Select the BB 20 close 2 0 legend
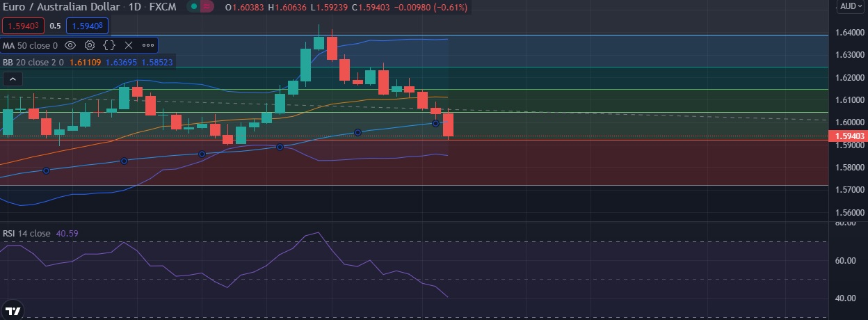 pos(33,62)
